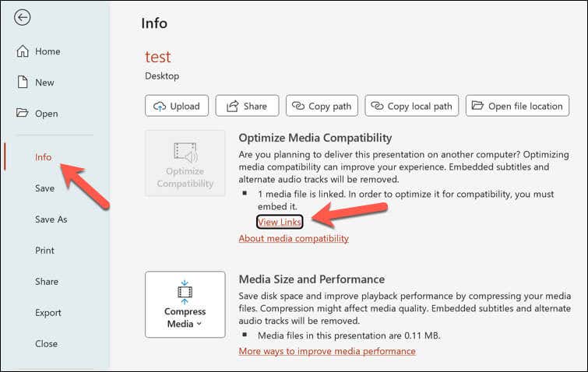This screenshot has width=588, height=372.
Task: Select New in the backstage sidebar
Action: pos(35,82)
